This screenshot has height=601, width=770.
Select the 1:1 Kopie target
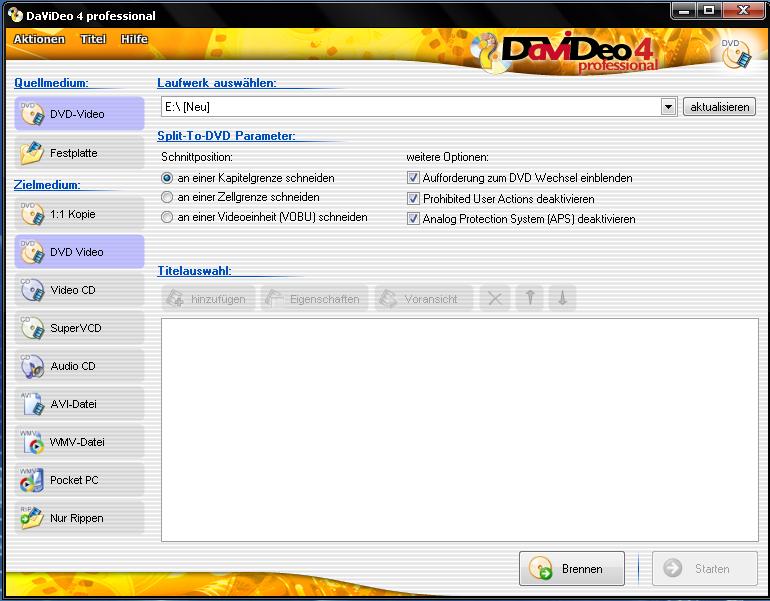pyautogui.click(x=79, y=214)
